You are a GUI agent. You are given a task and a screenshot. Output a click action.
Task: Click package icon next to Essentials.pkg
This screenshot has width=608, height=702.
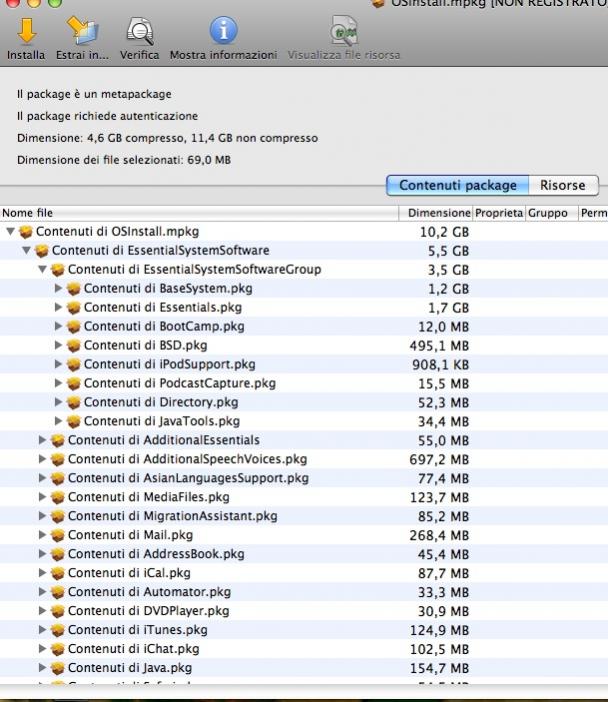(73, 308)
